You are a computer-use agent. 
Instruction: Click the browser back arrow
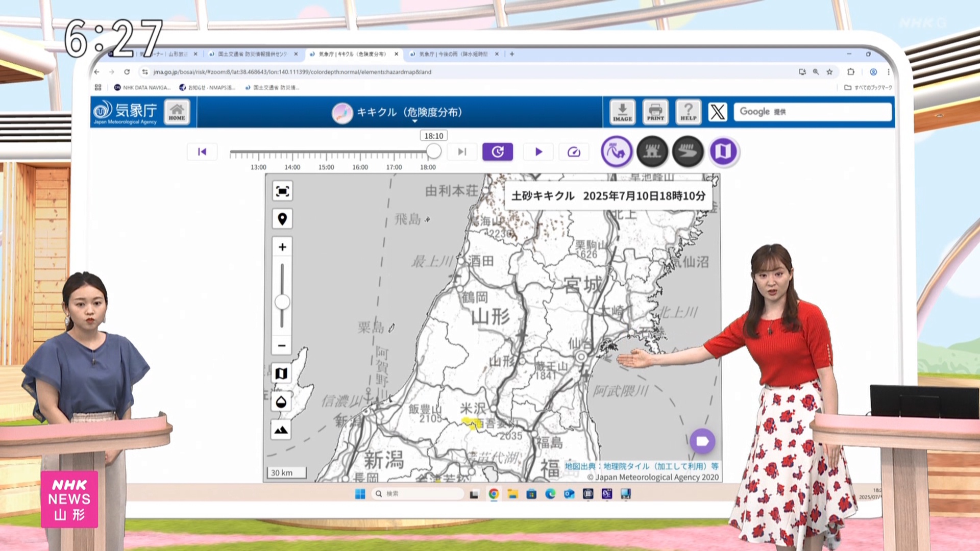(97, 72)
